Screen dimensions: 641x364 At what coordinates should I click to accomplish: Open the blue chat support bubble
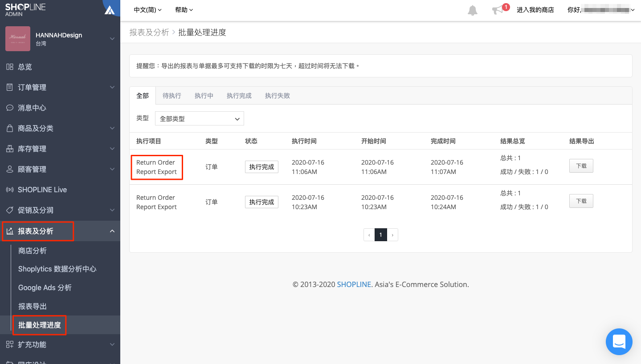click(x=619, y=342)
